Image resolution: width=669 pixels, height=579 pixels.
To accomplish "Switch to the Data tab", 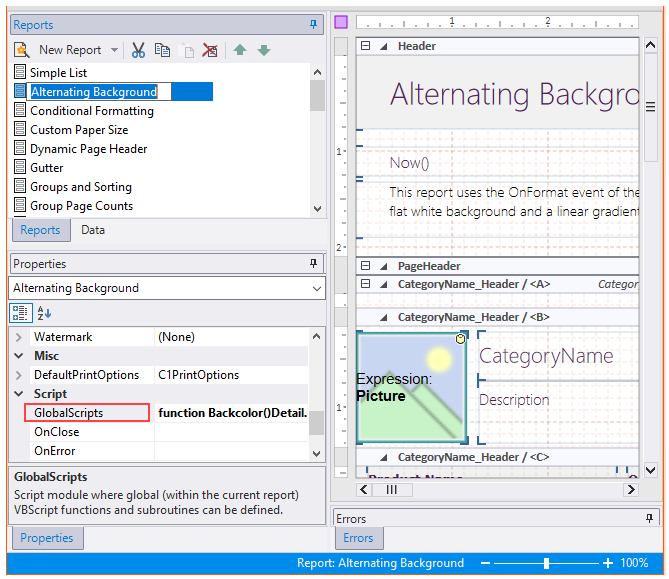I will (93, 230).
